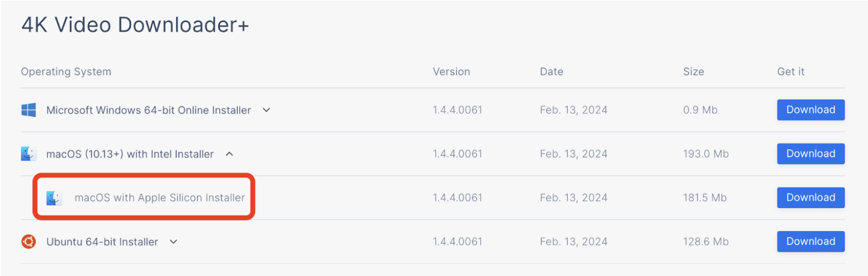Expand the Ubuntu 64-bit Installer options
This screenshot has height=276, width=868.
coord(174,241)
